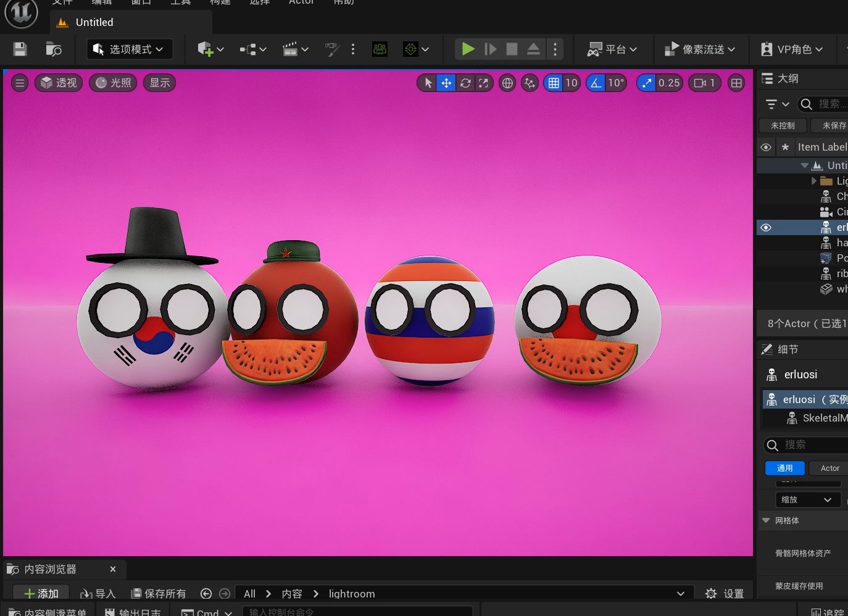Toggle visibility eye in outliner header
The width and height of the screenshot is (848, 616).
[766, 147]
